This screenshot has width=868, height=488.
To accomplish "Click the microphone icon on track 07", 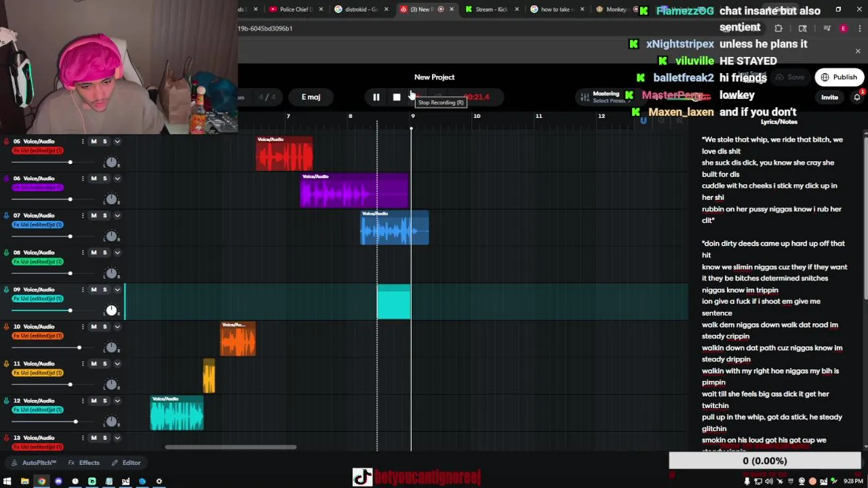I will (7, 216).
